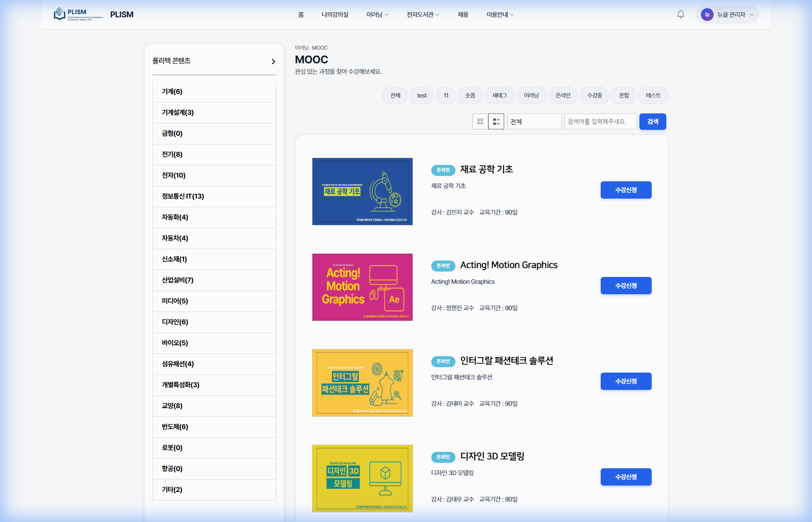Open the 이러닝 dropdown menu
The width and height of the screenshot is (812, 522).
(377, 14)
